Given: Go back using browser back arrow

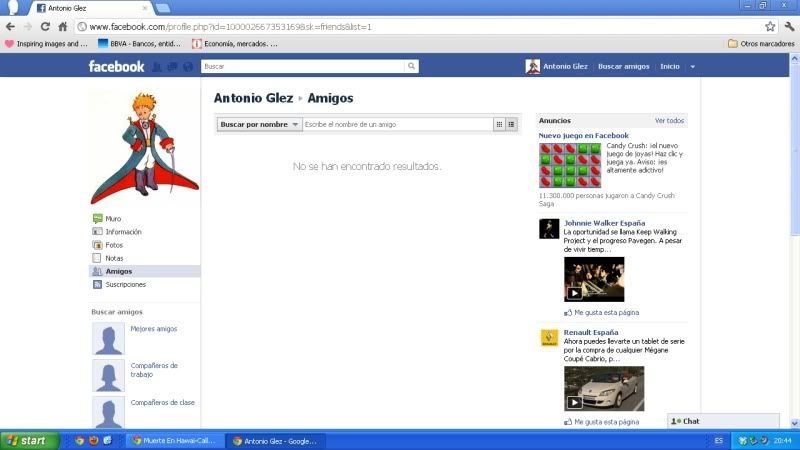Looking at the screenshot, I should click(x=10, y=27).
